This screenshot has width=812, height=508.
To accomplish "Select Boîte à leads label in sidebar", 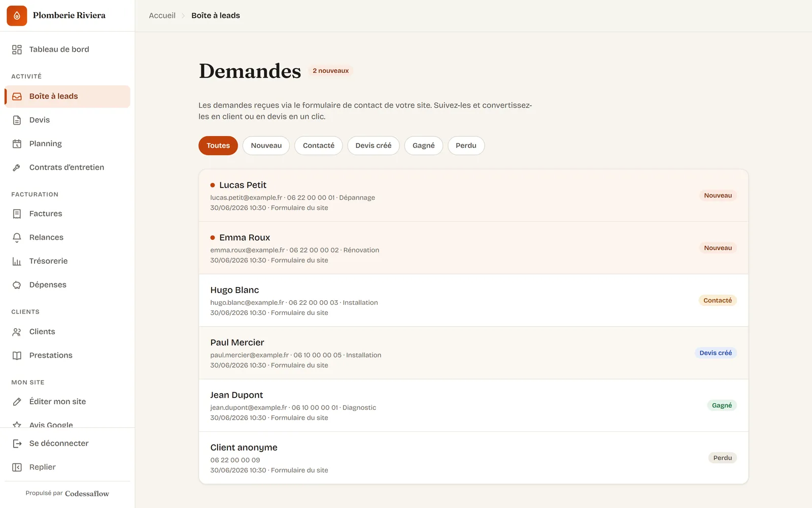I will point(53,97).
